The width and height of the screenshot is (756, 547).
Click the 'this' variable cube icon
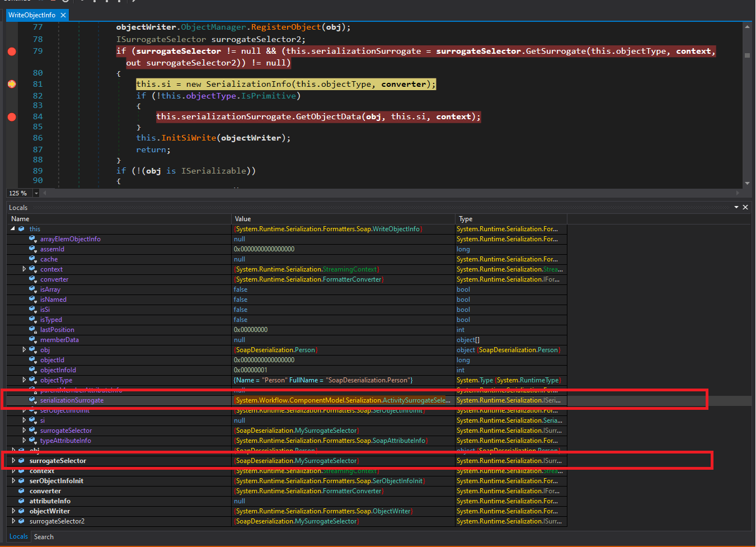[21, 229]
